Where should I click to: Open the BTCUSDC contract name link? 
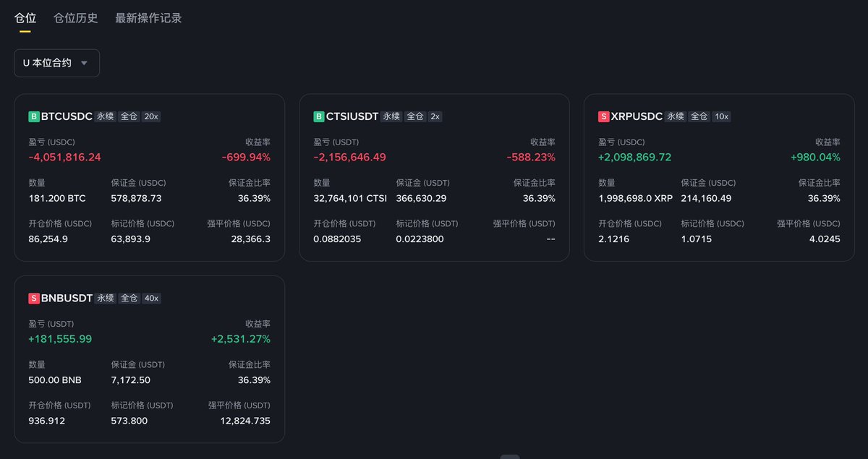coord(67,116)
